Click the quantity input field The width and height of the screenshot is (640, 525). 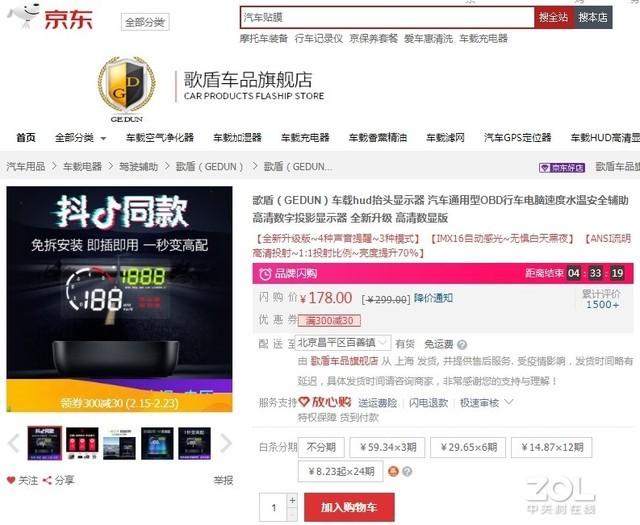pyautogui.click(x=273, y=507)
